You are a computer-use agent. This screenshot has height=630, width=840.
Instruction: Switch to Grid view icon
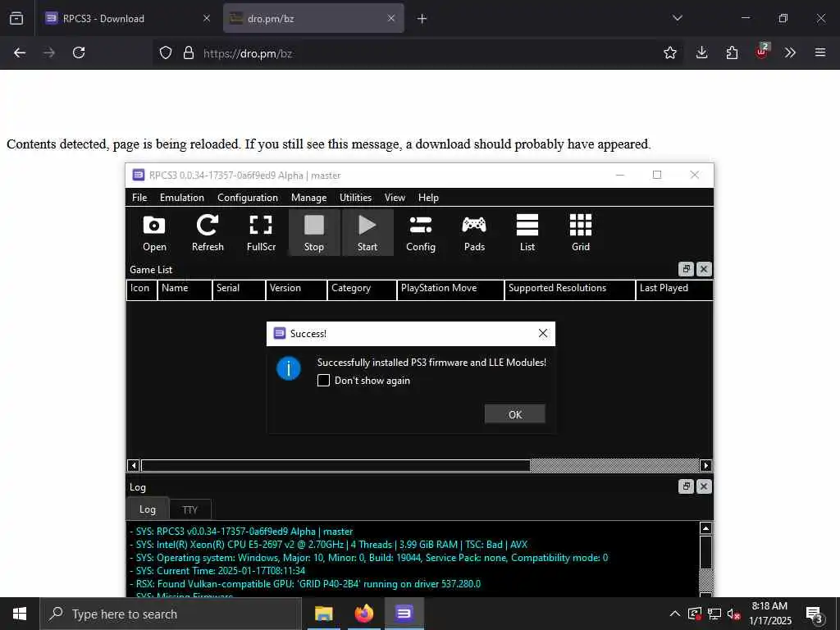(581, 232)
